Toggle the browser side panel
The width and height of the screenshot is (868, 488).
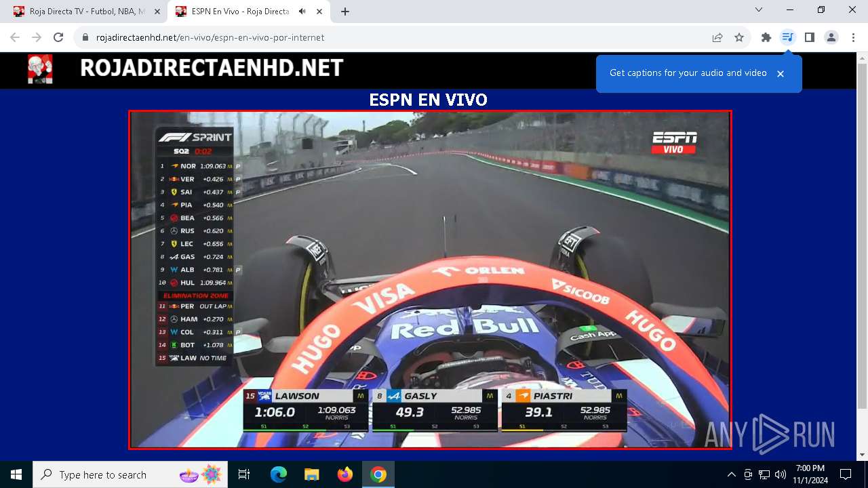[x=810, y=38]
